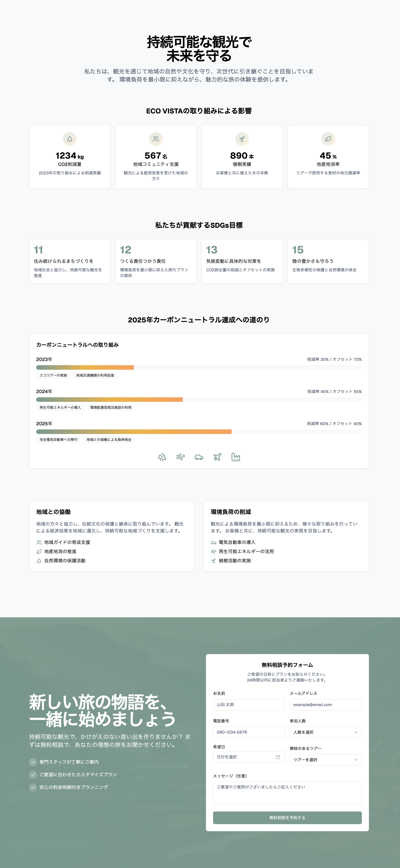This screenshot has height=868, width=400.
Task: Click the wind icon below the 2025年 bar
Action: (x=180, y=457)
